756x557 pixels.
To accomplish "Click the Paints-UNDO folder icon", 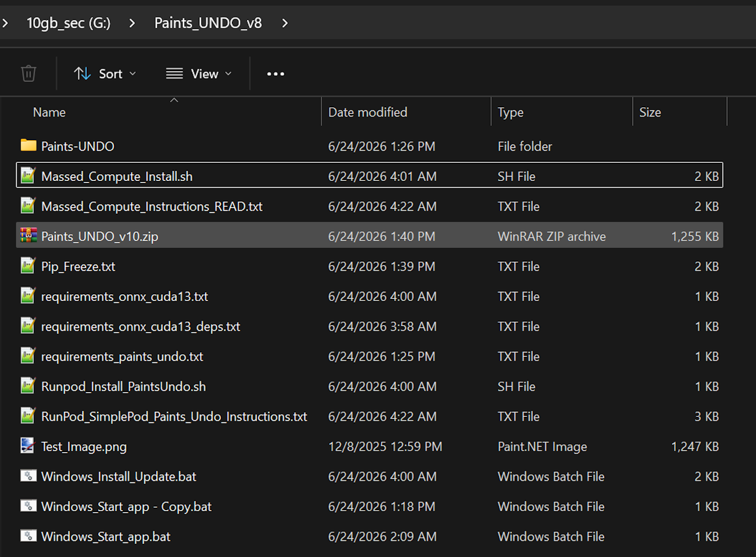I will pos(28,146).
